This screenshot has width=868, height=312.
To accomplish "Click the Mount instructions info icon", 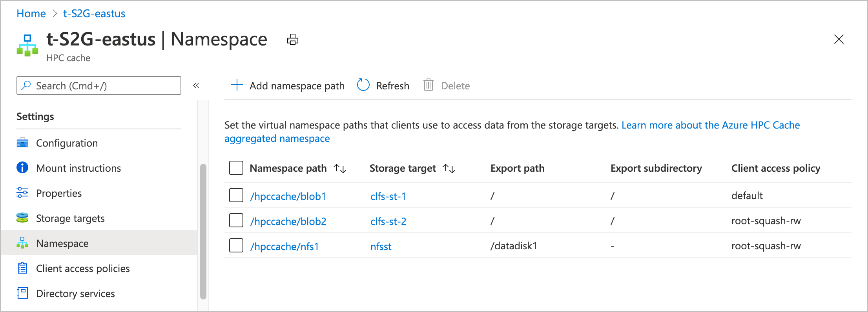I will 22,168.
